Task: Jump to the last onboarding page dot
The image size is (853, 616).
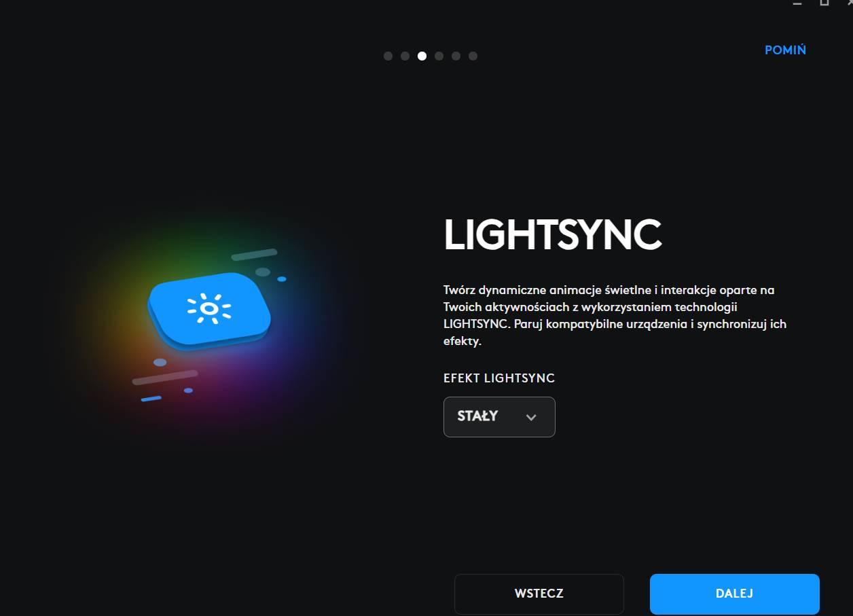Action: pyautogui.click(x=473, y=56)
